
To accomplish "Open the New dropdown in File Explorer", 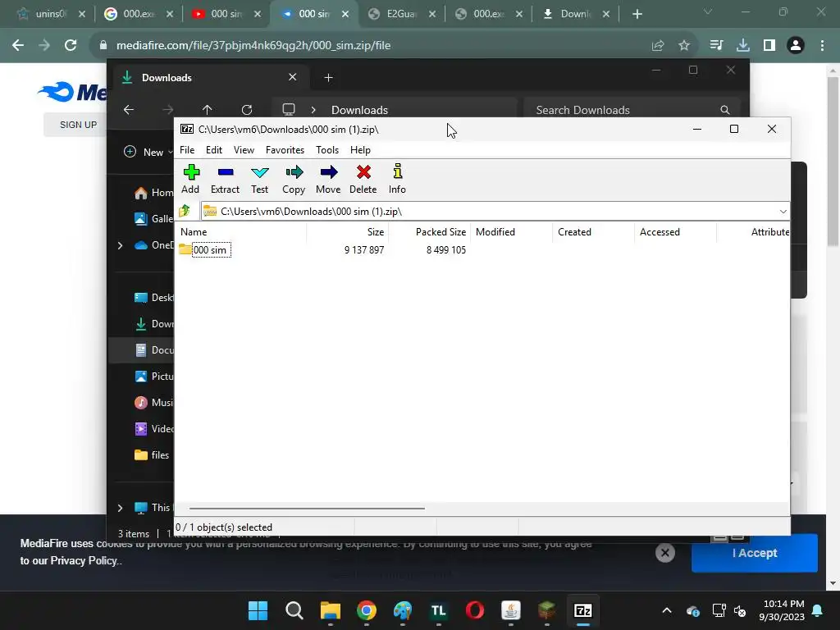I will (x=148, y=152).
